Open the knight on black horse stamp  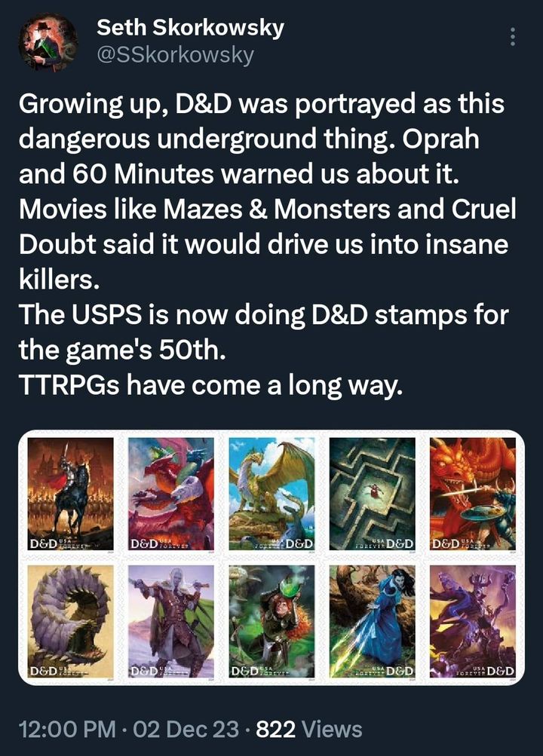tap(70, 494)
